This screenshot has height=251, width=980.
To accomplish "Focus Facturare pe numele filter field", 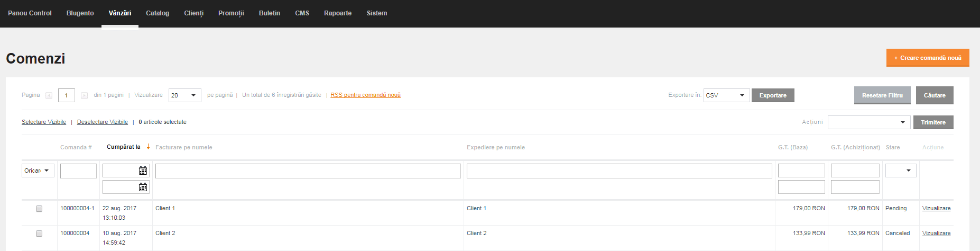I will pos(308,171).
